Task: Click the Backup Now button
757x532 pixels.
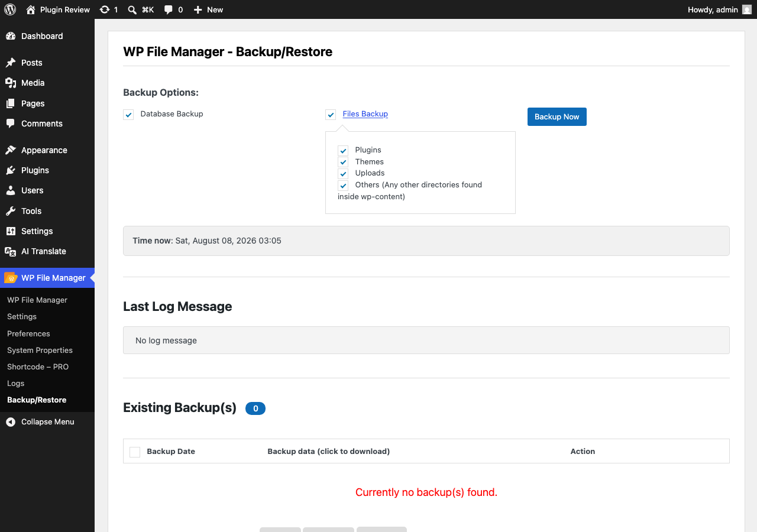Action: [557, 116]
